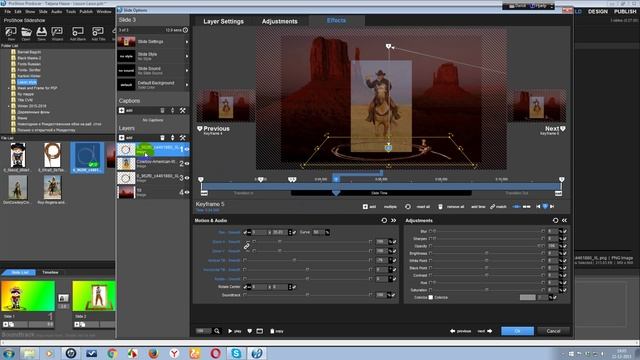Click the trash icon in Captions toolbar
Image resolution: width=640 pixels, height=360 pixels.
pyautogui.click(x=162, y=111)
